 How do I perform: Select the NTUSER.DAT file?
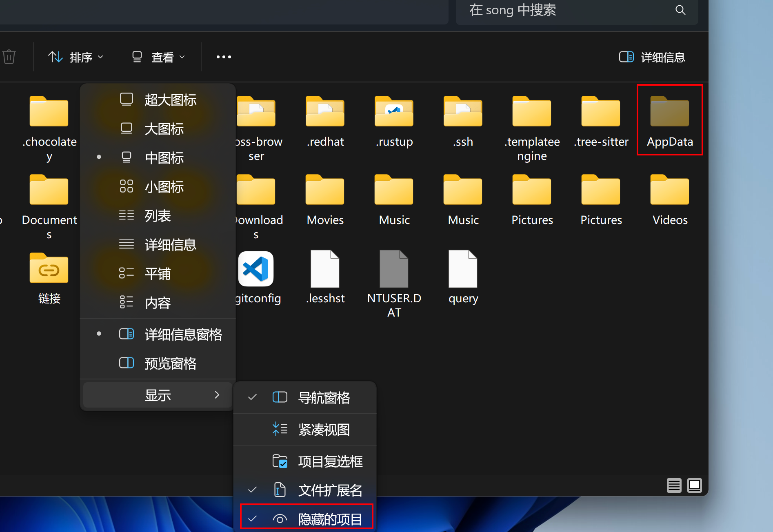point(393,269)
